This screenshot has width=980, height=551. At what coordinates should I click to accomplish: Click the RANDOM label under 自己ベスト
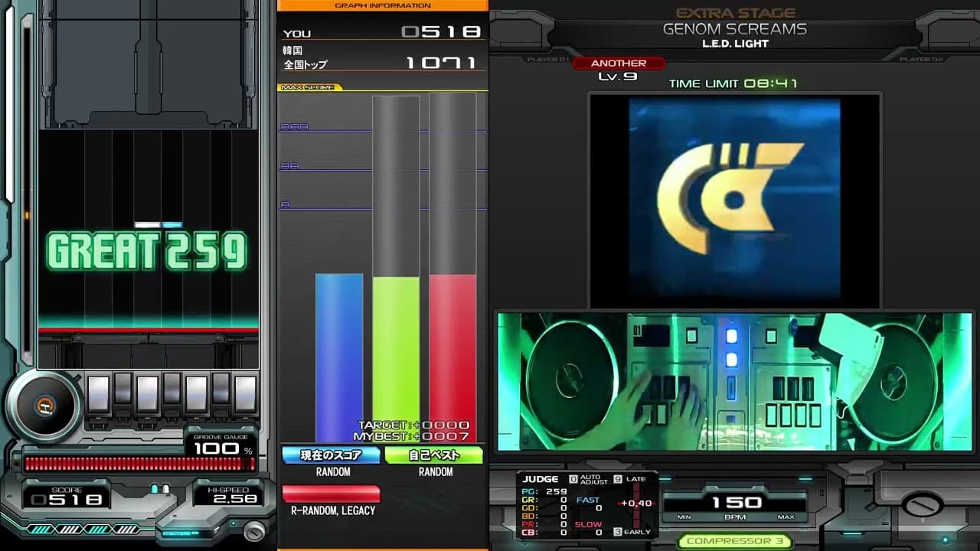coord(436,472)
